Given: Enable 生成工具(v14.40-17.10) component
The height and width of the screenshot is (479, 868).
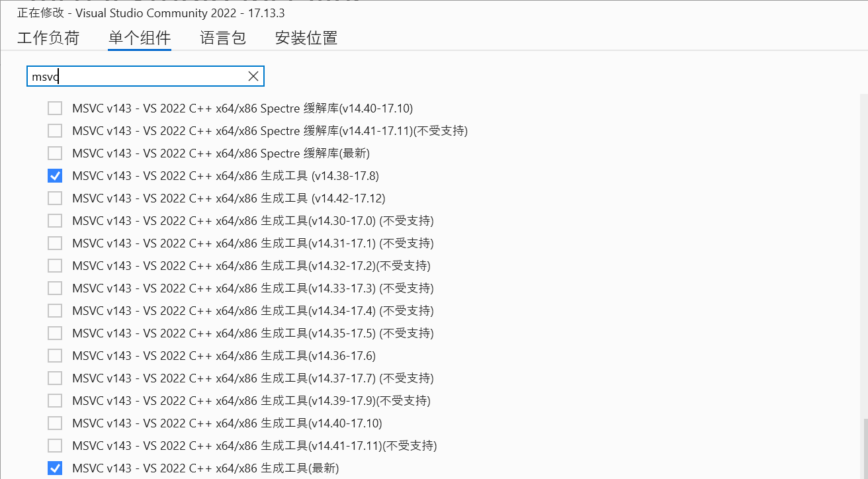Looking at the screenshot, I should pyautogui.click(x=55, y=423).
